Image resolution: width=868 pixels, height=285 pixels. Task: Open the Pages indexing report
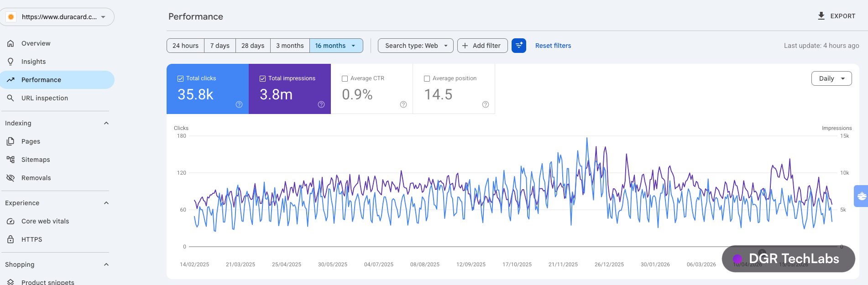(57, 141)
